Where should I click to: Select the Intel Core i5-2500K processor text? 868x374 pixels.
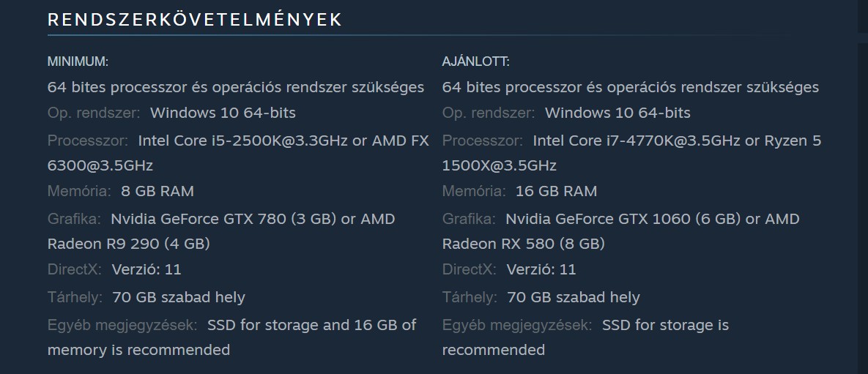tap(242, 141)
